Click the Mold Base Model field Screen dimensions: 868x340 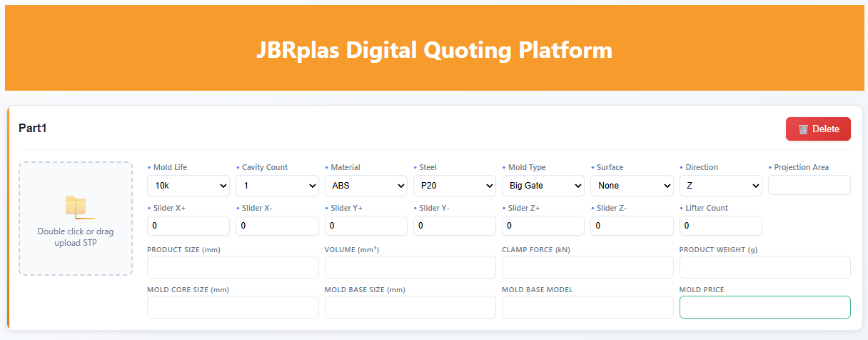click(x=587, y=307)
